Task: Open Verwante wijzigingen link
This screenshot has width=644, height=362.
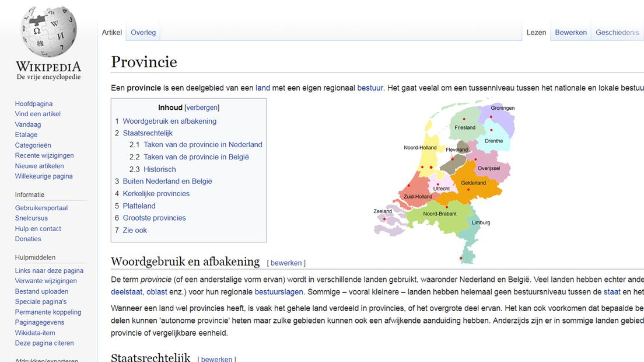Action: coord(46,281)
